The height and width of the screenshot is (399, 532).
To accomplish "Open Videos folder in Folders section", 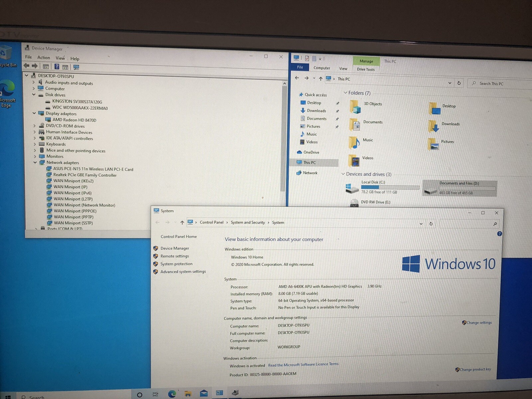I will [x=361, y=160].
